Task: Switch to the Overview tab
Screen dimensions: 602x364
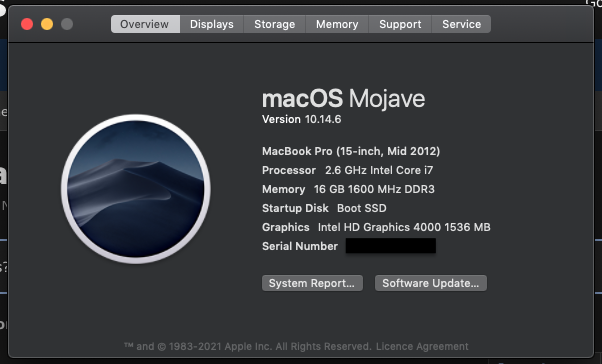Action: (145, 24)
